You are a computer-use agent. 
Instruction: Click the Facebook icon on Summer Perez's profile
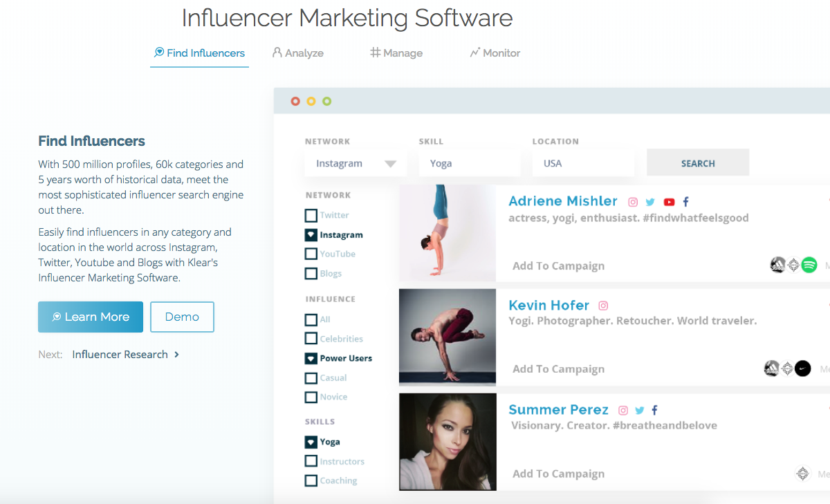654,409
